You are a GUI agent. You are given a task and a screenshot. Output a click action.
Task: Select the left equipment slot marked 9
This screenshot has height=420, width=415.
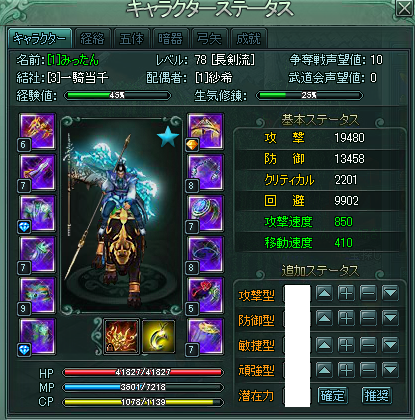click(37, 295)
